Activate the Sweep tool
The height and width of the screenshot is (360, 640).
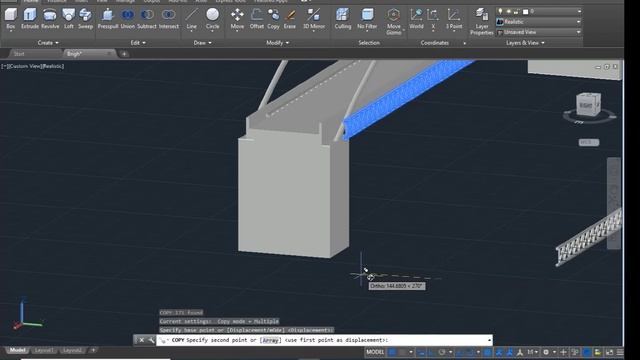(x=85, y=19)
